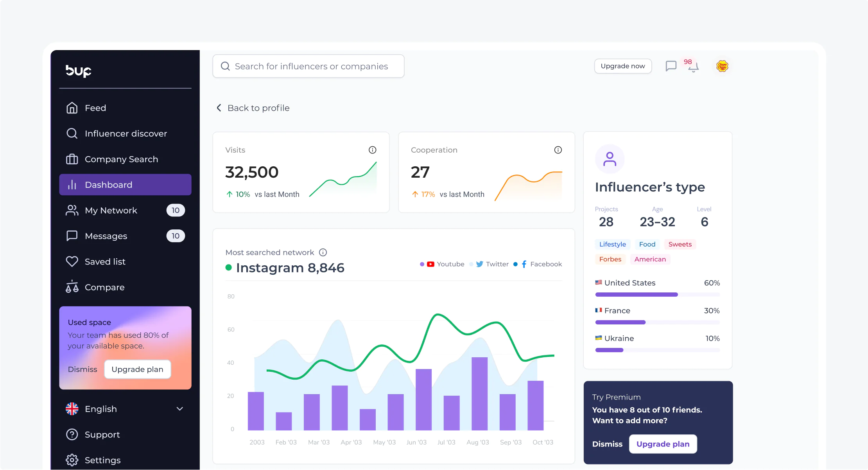868x470 pixels.
Task: Click the United States flag icon
Action: point(599,282)
